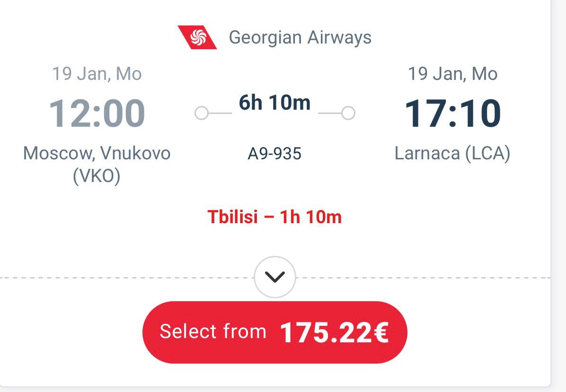Viewport: 566px width, 392px height.
Task: Click the Moscow, Vnukovo departure airport name
Action: click(97, 153)
